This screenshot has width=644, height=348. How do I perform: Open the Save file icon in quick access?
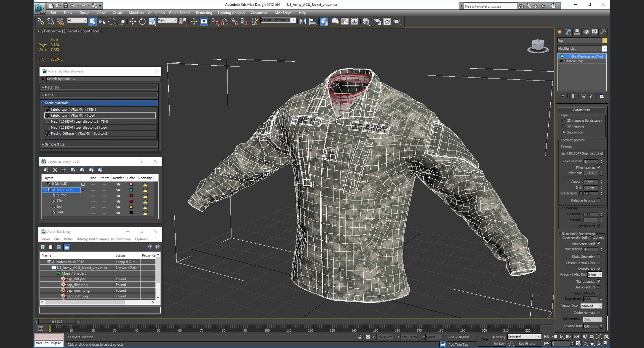65,5
